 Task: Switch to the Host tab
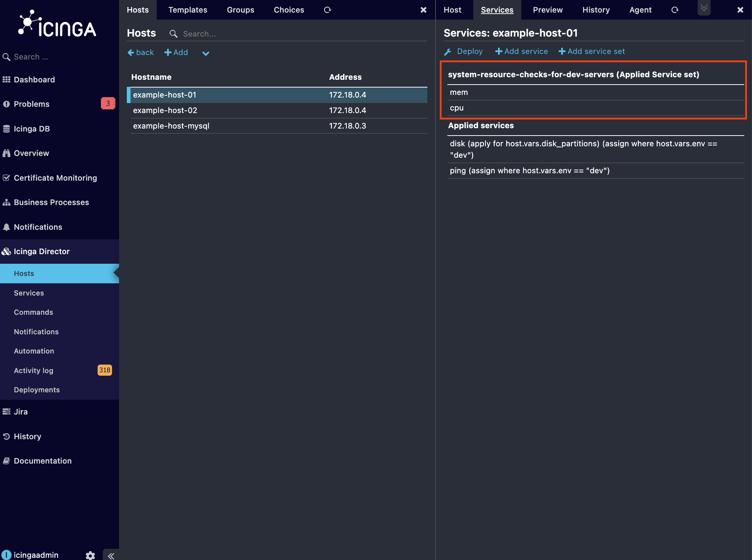point(452,10)
